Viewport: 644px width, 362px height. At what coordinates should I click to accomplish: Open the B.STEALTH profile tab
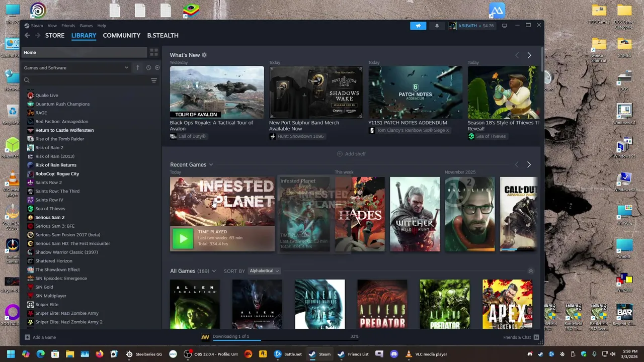click(x=163, y=35)
